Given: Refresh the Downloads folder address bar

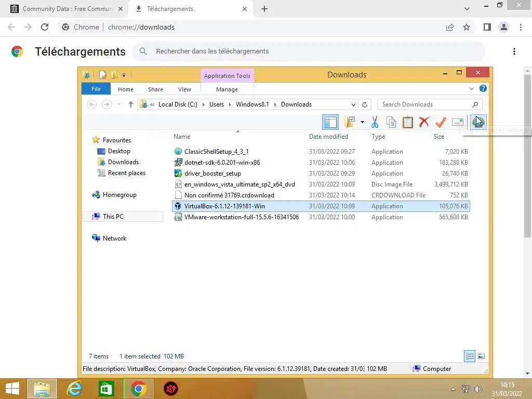Looking at the screenshot, I should tap(365, 104).
